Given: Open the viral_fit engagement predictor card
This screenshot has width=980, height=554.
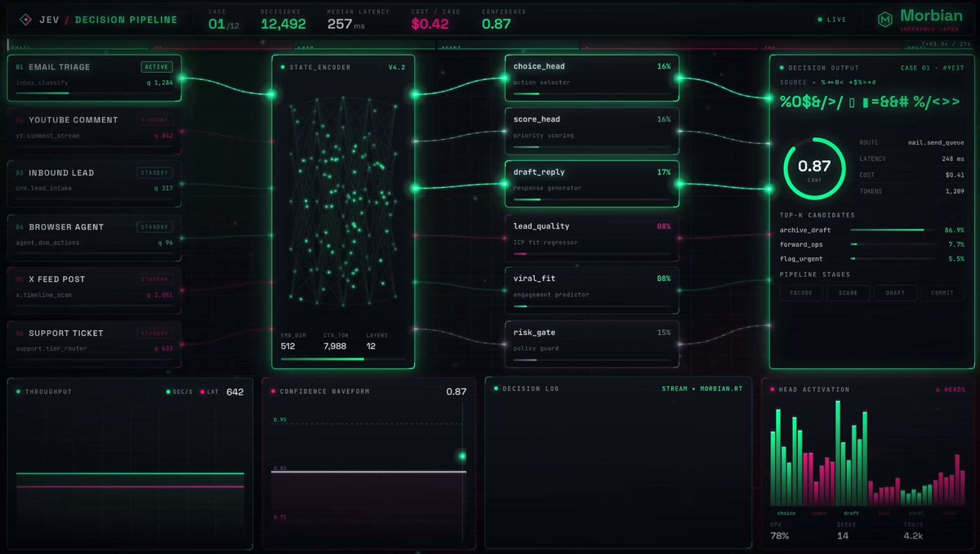Looking at the screenshot, I should tap(592, 290).
